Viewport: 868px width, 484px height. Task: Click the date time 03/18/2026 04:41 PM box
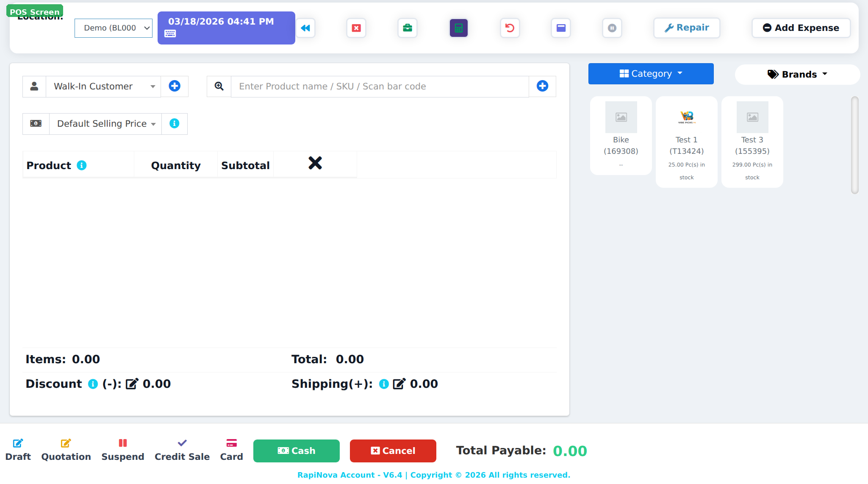coord(226,28)
